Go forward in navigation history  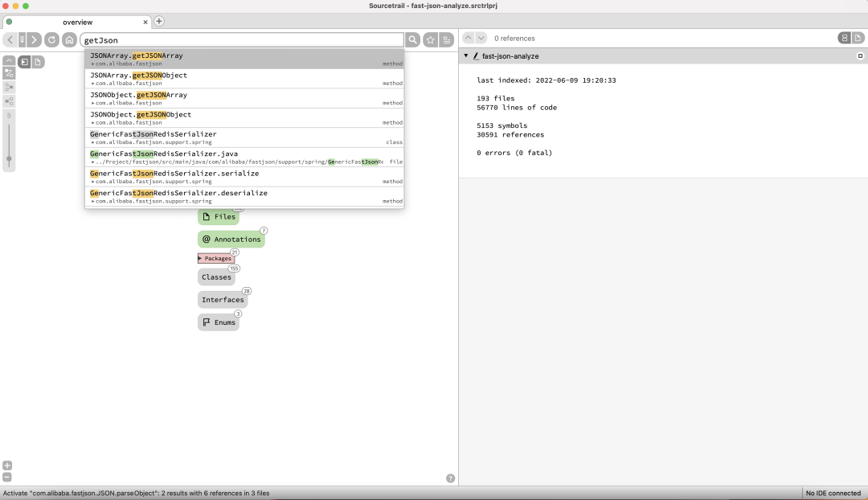35,40
